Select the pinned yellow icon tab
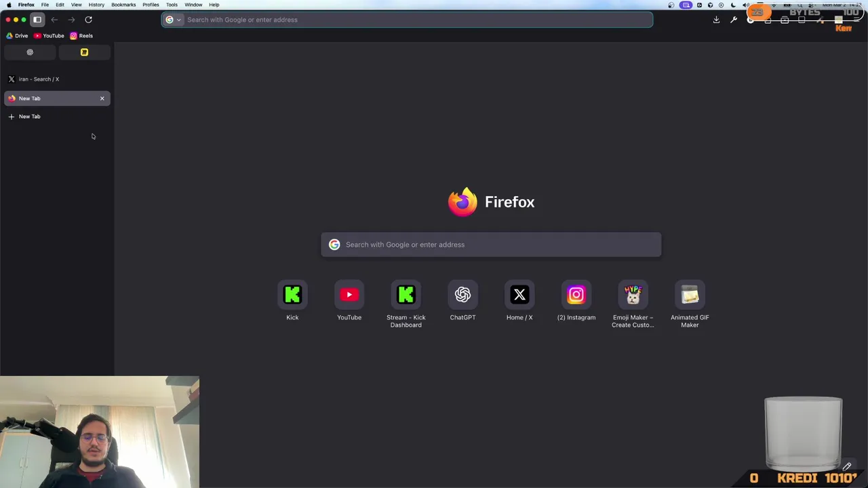Image resolution: width=868 pixels, height=488 pixels. point(84,52)
